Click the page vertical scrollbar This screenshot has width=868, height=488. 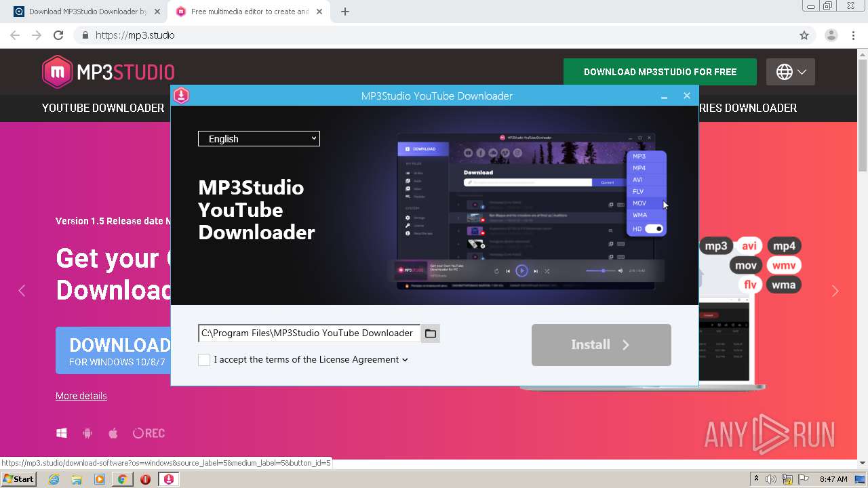863,114
